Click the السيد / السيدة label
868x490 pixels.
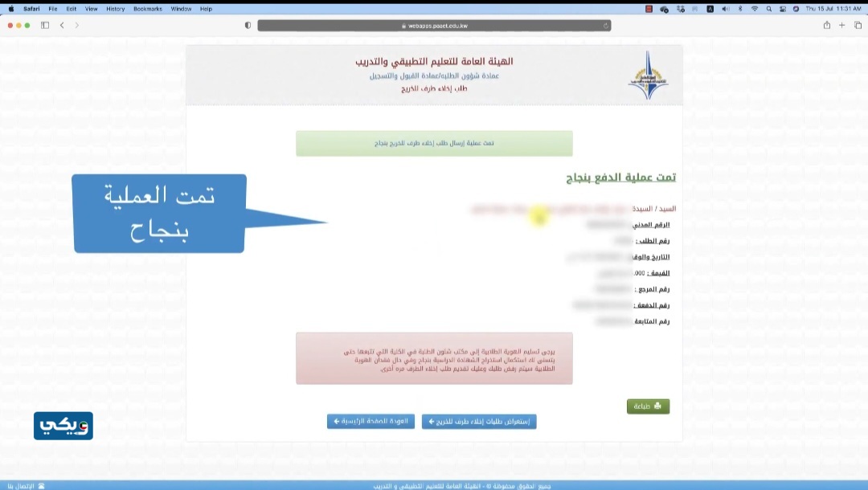pyautogui.click(x=654, y=209)
